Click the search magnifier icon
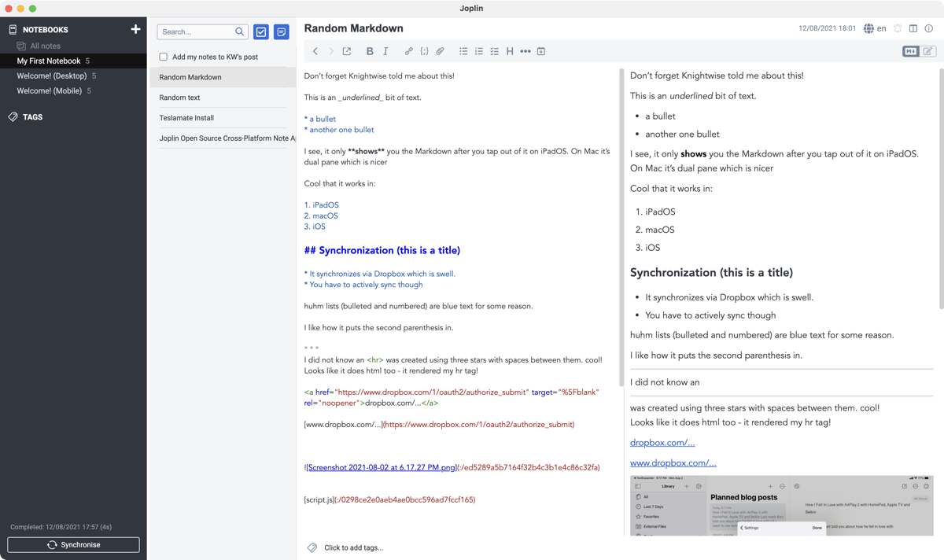The height and width of the screenshot is (560, 944). pos(240,31)
